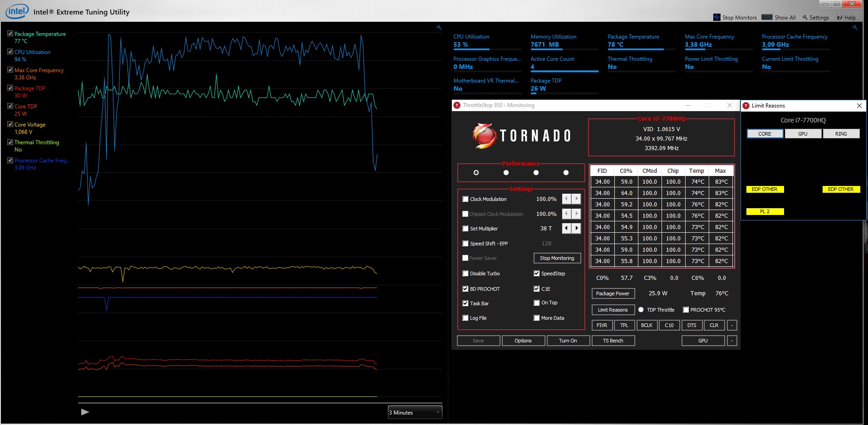Click the C10 button
Image resolution: width=868 pixels, height=425 pixels.
pyautogui.click(x=669, y=325)
